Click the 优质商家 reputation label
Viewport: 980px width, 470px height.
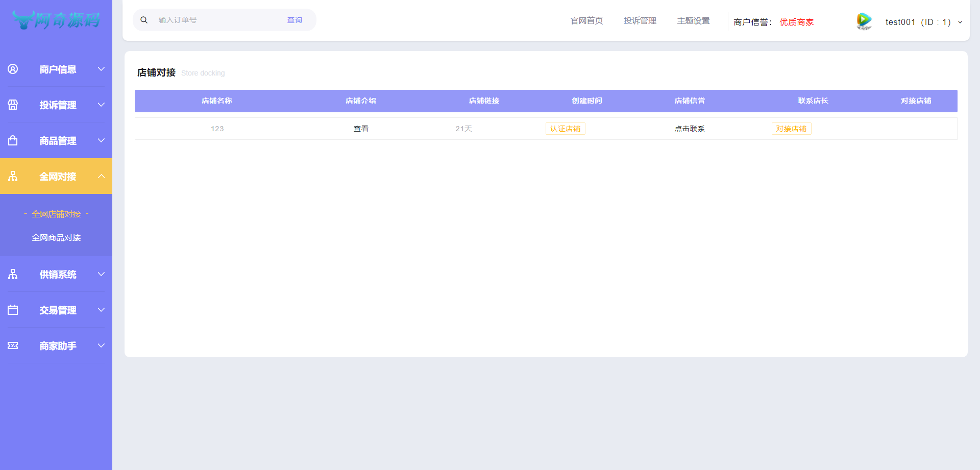tap(796, 22)
